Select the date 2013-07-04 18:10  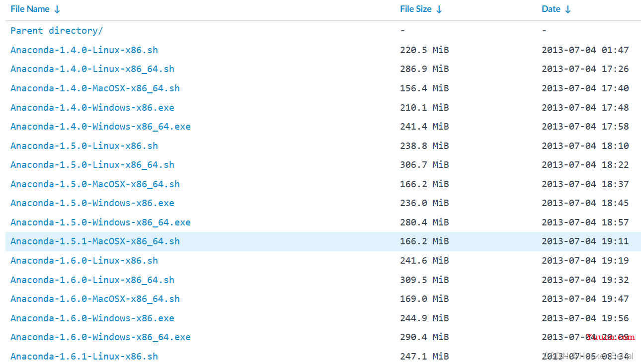[x=585, y=146]
